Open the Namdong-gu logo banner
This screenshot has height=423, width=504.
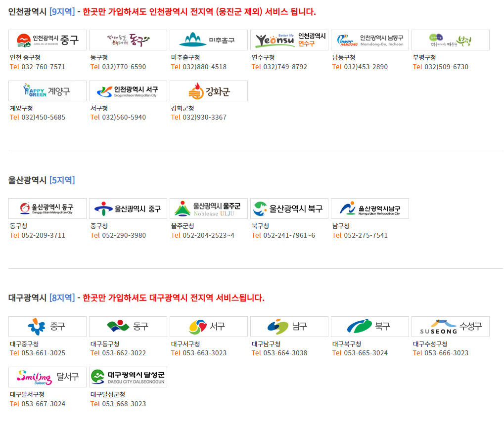coord(370,40)
